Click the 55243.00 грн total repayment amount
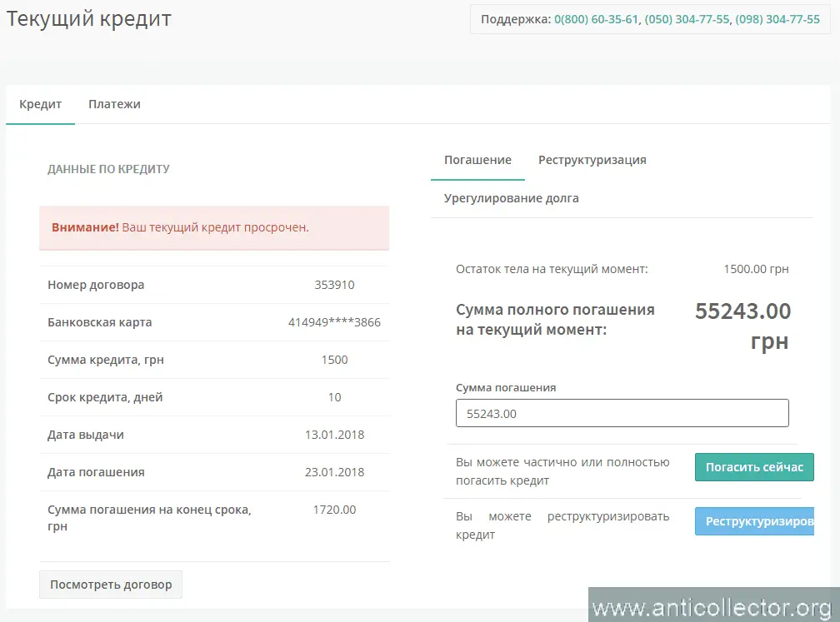 click(x=742, y=326)
